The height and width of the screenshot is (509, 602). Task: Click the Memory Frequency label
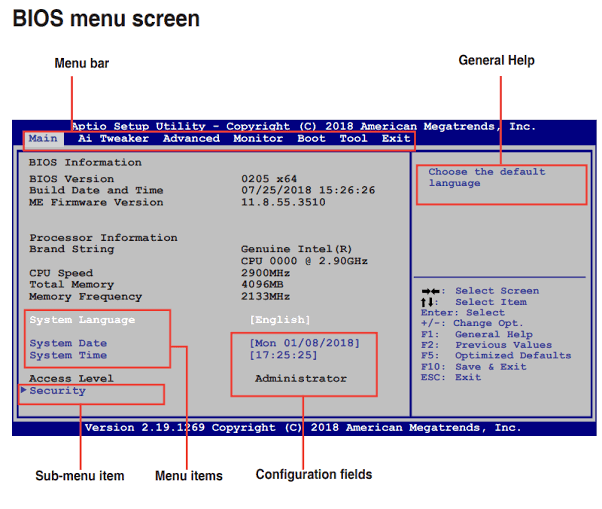(86, 297)
